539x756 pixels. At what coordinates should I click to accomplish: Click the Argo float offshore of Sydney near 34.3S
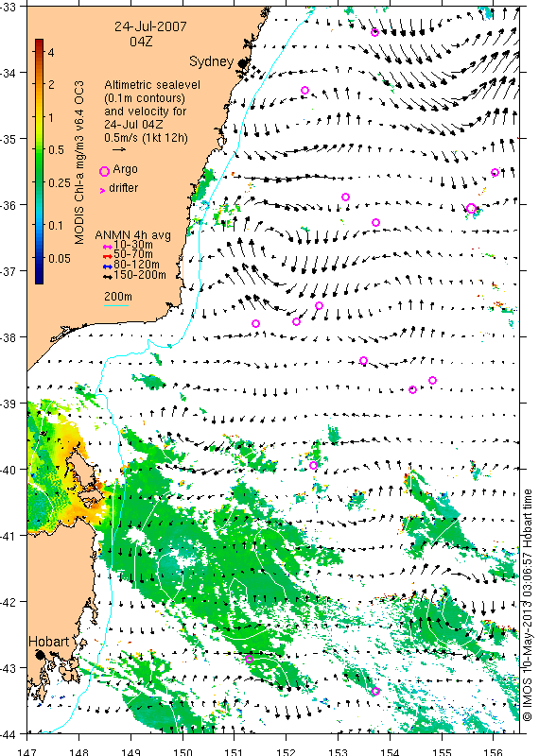305,90
